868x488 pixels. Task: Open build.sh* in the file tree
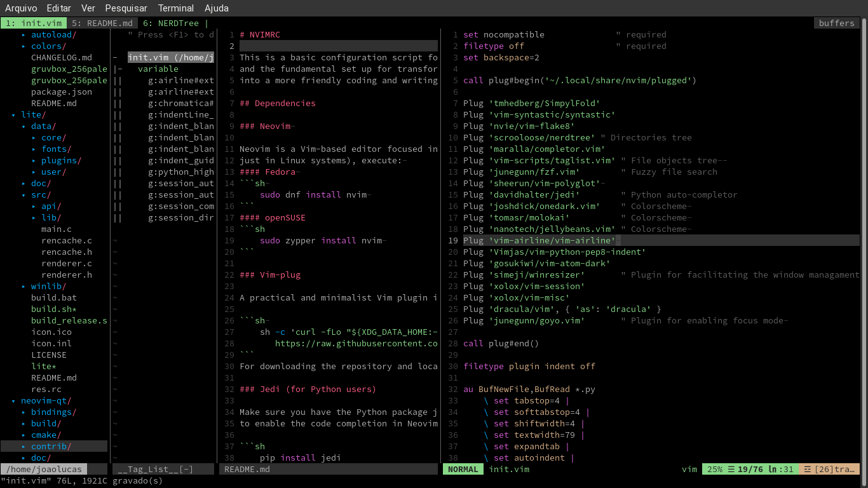[x=54, y=309]
